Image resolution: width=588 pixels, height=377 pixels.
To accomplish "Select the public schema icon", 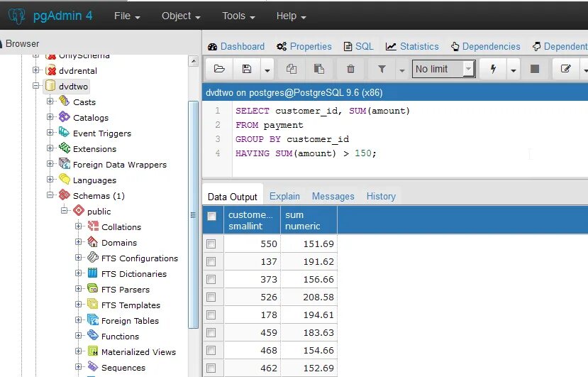I will [78, 211].
